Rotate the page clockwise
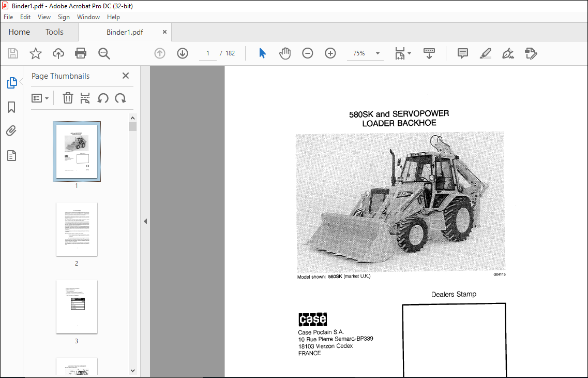Image resolution: width=588 pixels, height=378 pixels. (x=120, y=98)
